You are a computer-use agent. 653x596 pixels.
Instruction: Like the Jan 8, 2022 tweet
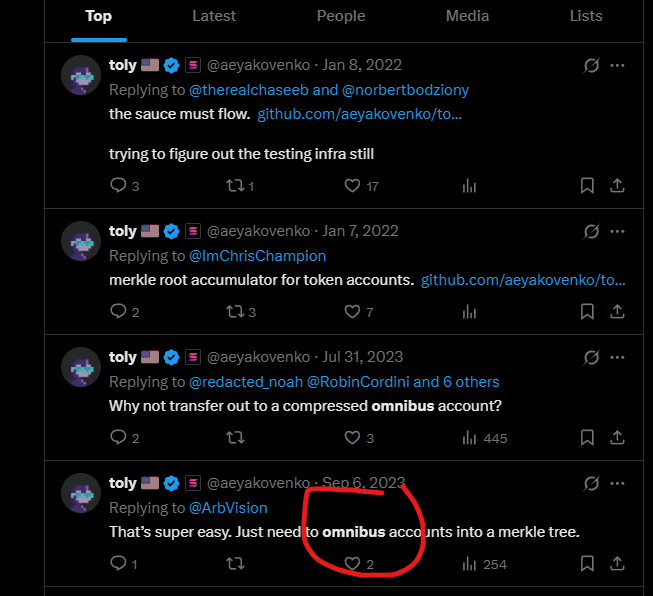(352, 185)
